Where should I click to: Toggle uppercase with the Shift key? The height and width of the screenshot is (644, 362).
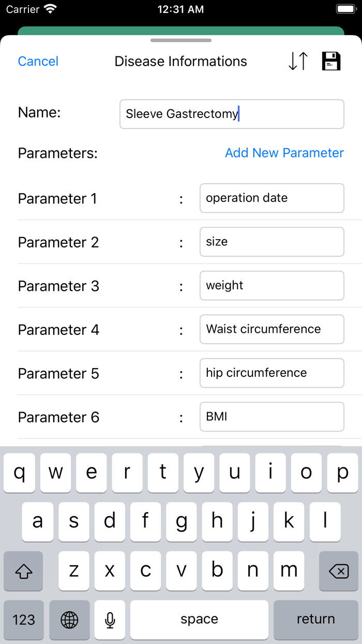tap(23, 570)
